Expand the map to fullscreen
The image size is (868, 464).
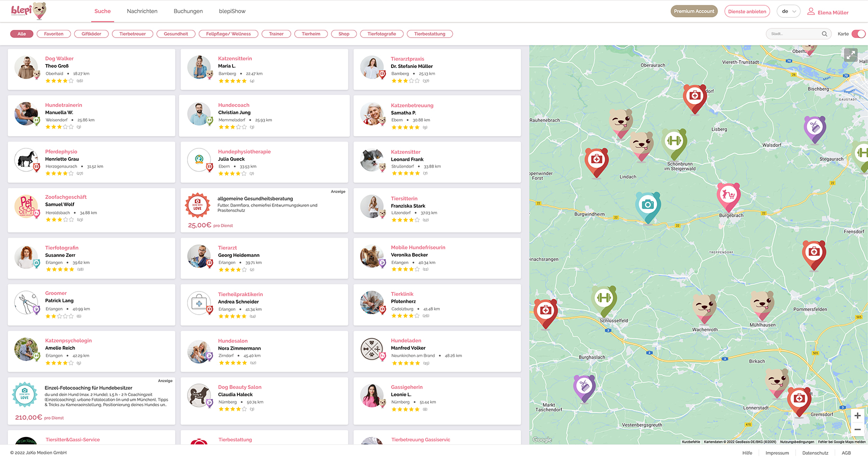click(851, 55)
